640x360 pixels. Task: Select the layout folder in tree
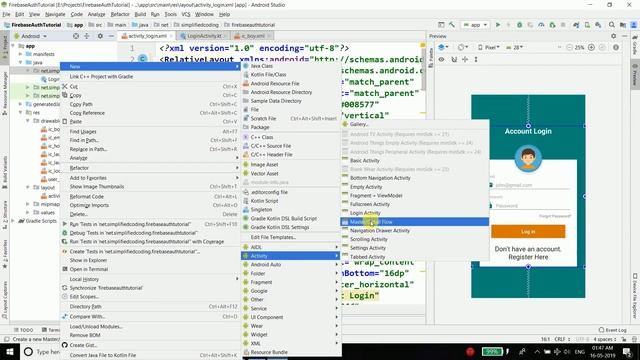tap(47, 187)
